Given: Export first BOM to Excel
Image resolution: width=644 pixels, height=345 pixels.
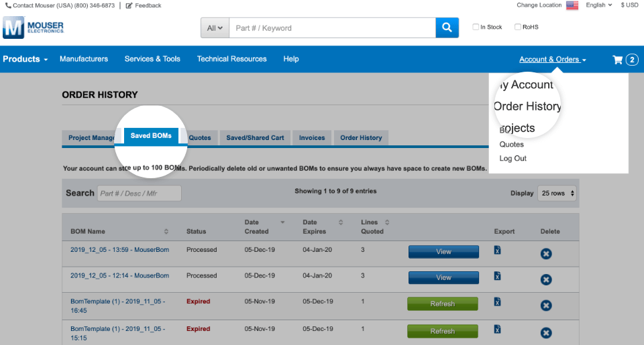Looking at the screenshot, I should click(x=497, y=250).
